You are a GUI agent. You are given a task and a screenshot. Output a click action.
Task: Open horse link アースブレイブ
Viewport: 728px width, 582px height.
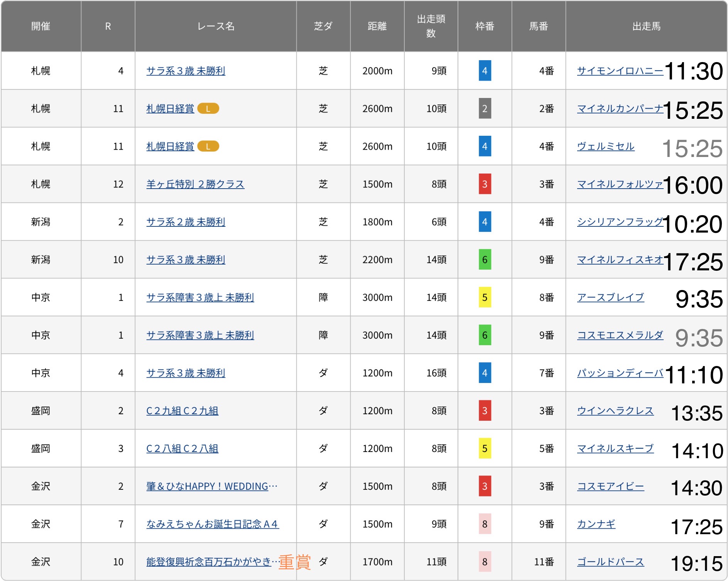pos(610,297)
